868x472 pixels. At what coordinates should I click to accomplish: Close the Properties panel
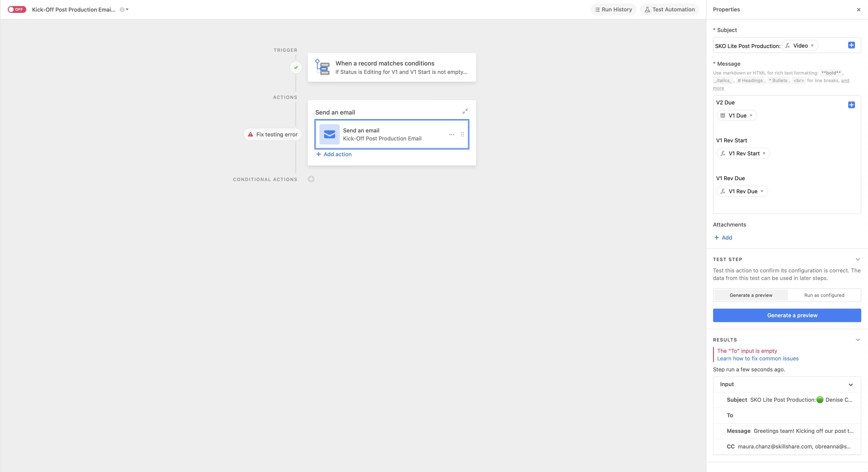point(859,10)
